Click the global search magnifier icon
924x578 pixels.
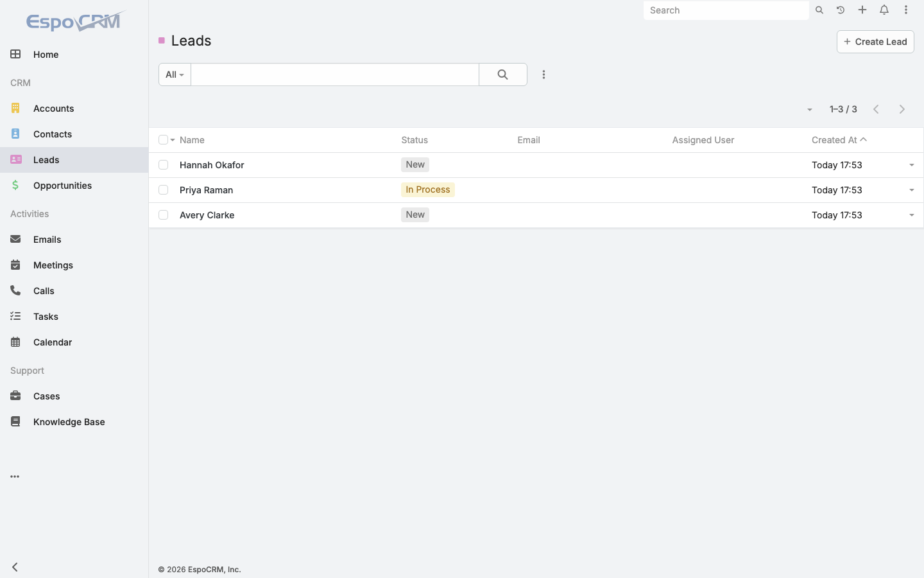click(x=819, y=10)
